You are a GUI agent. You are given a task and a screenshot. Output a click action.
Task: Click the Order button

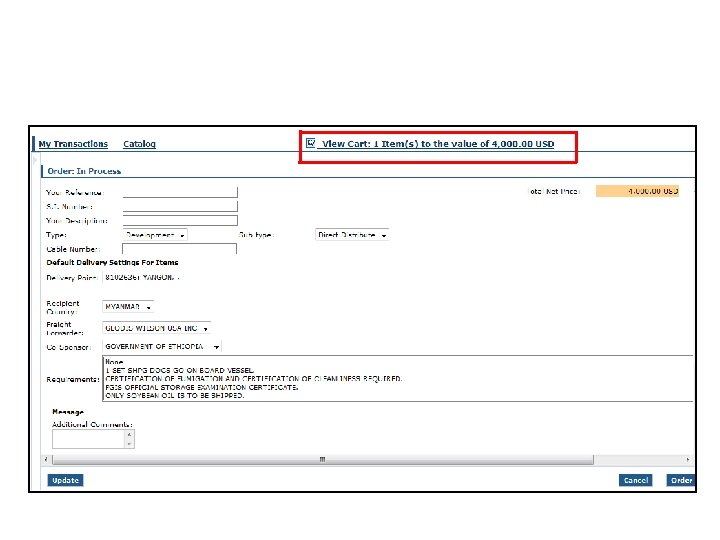[x=681, y=480]
